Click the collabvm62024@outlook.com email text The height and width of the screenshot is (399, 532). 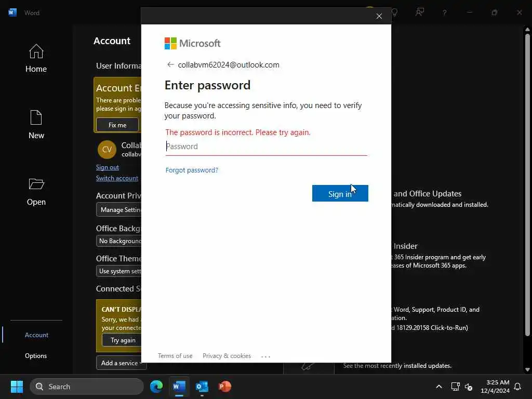[229, 65]
